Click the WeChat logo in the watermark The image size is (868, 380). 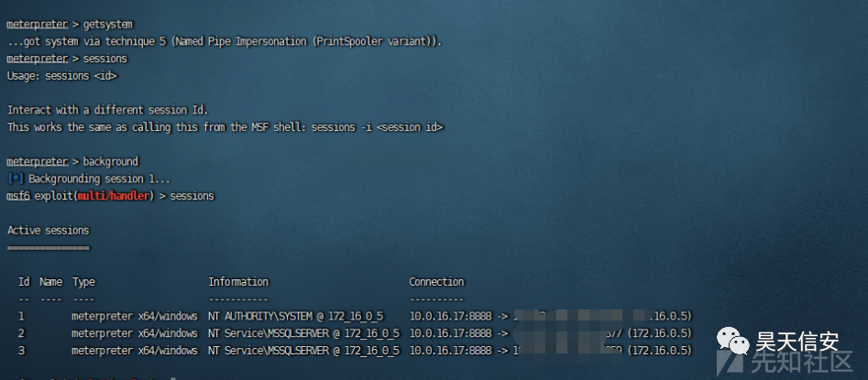click(733, 342)
